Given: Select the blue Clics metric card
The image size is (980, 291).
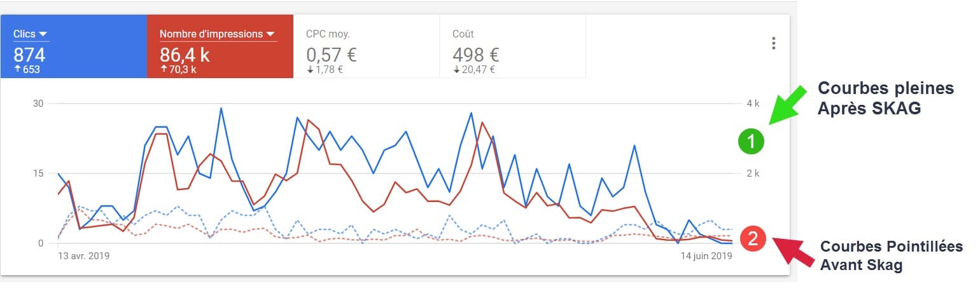Looking at the screenshot, I should coord(74,47).
